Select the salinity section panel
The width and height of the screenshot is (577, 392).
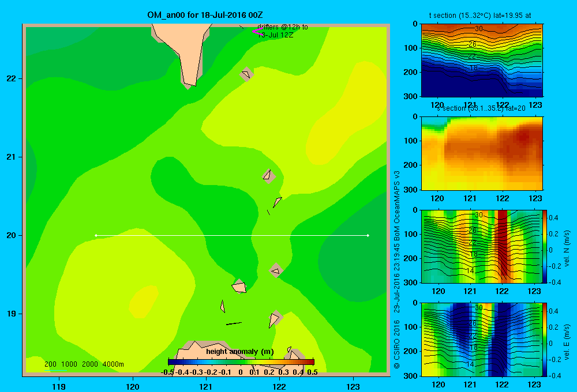pos(482,153)
